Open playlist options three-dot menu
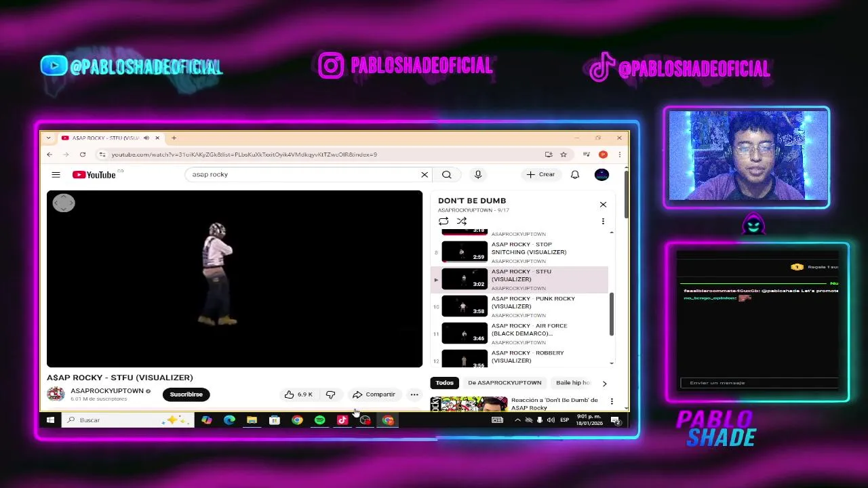 click(603, 221)
